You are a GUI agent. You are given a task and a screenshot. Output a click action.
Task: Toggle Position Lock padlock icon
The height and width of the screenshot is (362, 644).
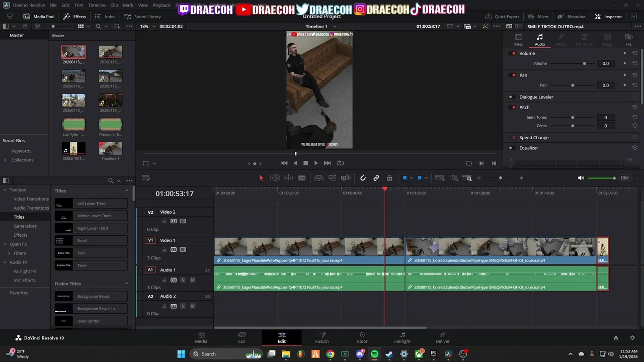389,178
